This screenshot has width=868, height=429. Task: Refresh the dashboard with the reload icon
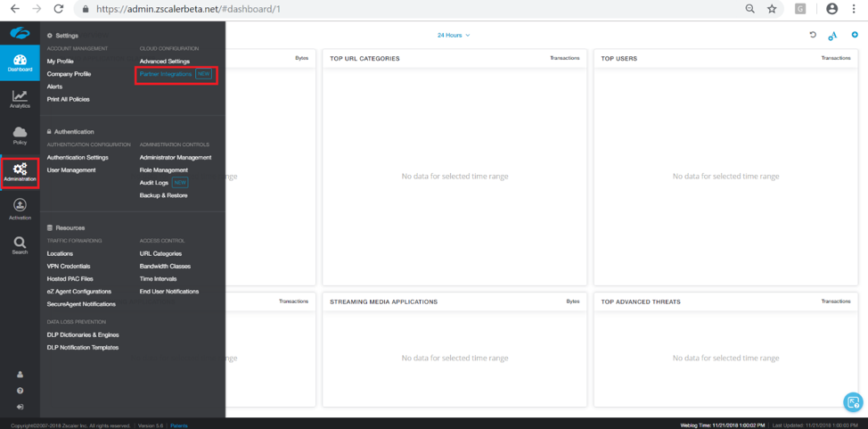click(x=813, y=35)
